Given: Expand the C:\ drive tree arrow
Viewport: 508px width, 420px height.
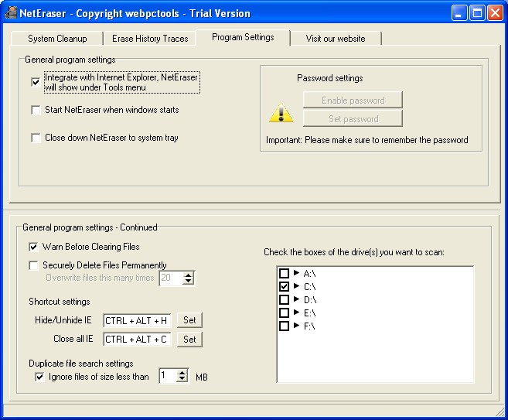Looking at the screenshot, I should [x=296, y=286].
